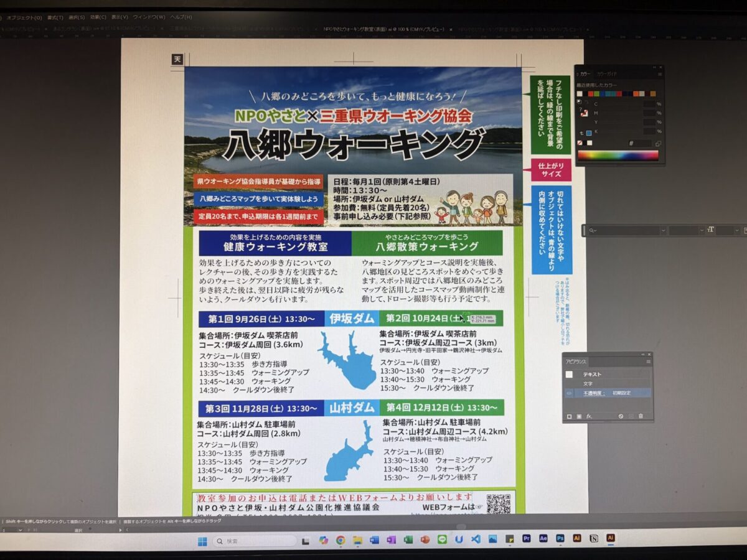Click the C percentage field in Color panel
This screenshot has width=747, height=560.
click(x=650, y=104)
